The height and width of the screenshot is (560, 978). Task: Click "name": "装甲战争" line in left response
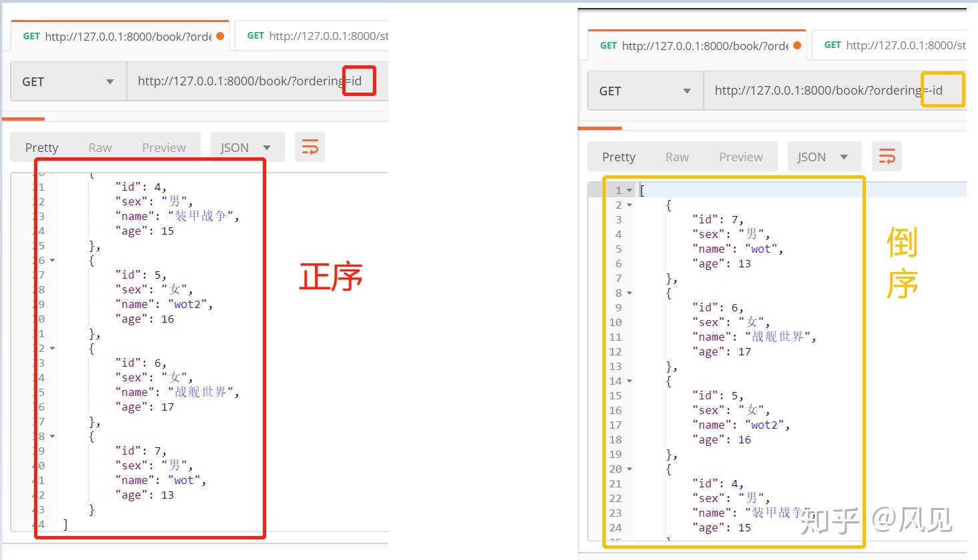(x=177, y=216)
